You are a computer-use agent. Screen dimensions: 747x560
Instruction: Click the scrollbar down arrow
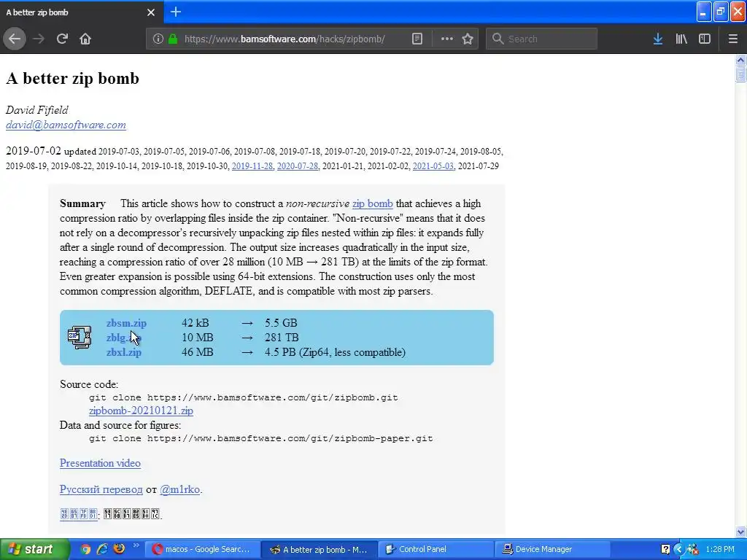point(740,532)
